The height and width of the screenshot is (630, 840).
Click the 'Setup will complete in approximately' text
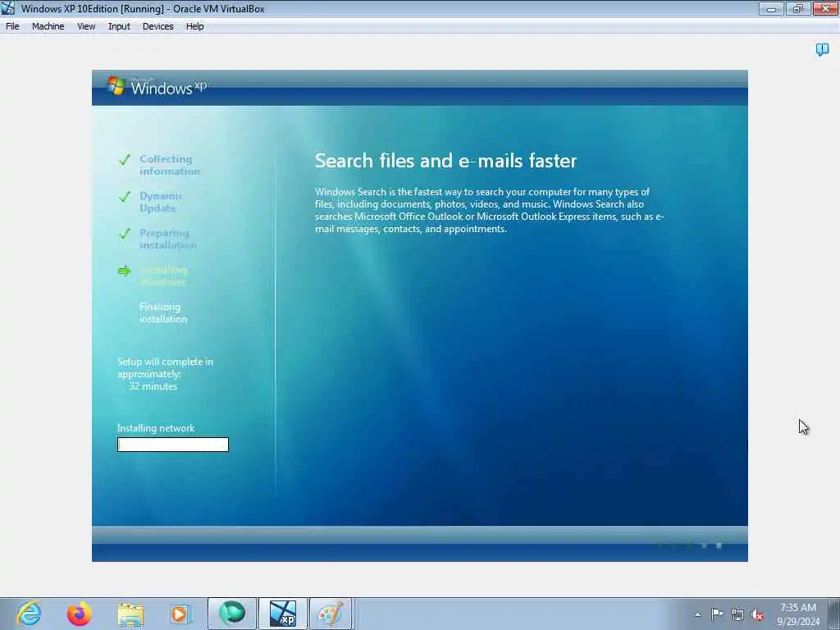(x=165, y=368)
